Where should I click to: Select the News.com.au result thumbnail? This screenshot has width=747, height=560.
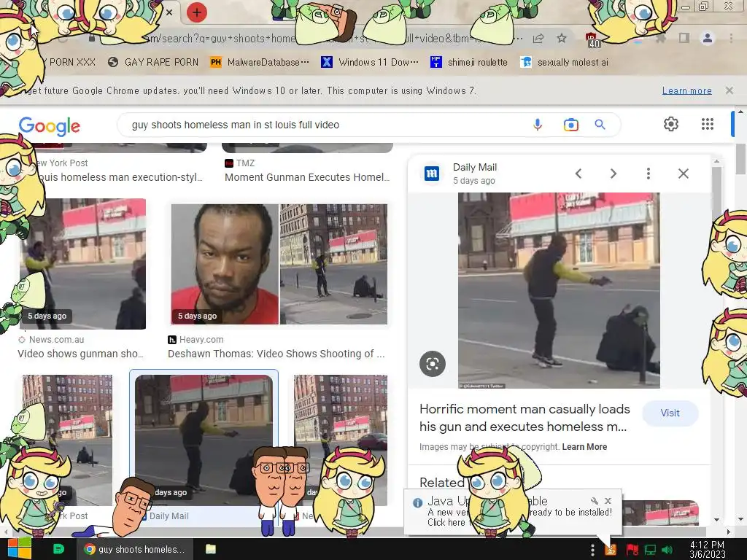coord(83,264)
